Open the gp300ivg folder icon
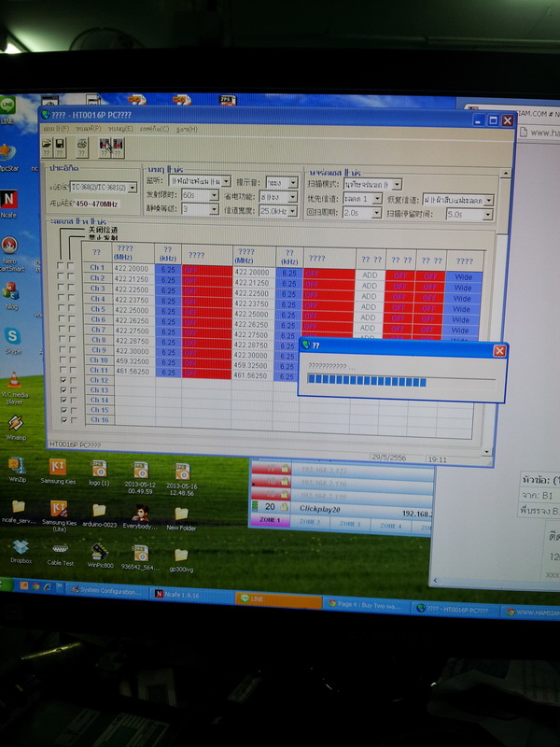The height and width of the screenshot is (747, 560). tap(181, 560)
